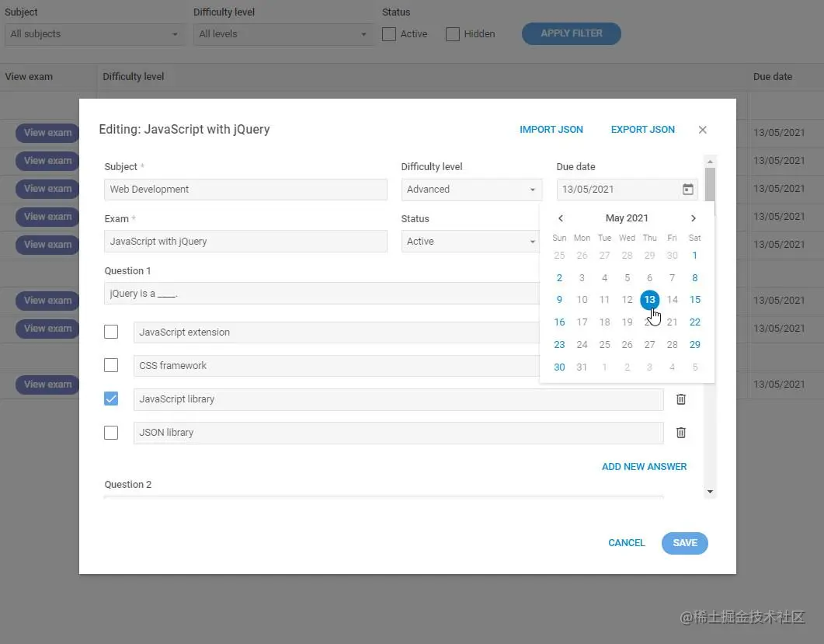Go to next month in calendar
Screen dimensions: 824x644
[x=694, y=218]
